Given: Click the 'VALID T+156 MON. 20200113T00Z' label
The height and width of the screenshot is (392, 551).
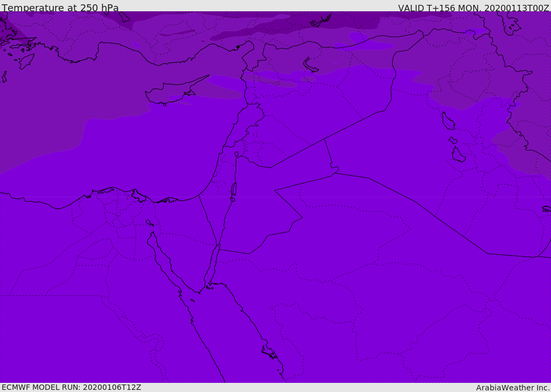Looking at the screenshot, I should tap(474, 8).
